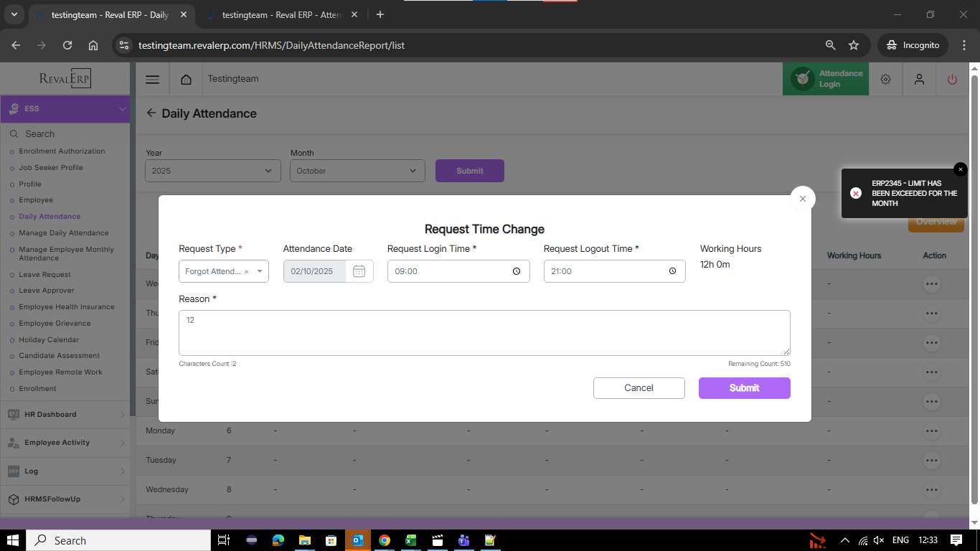
Task: Expand the HR Dashboard sidebar section
Action: (65, 415)
